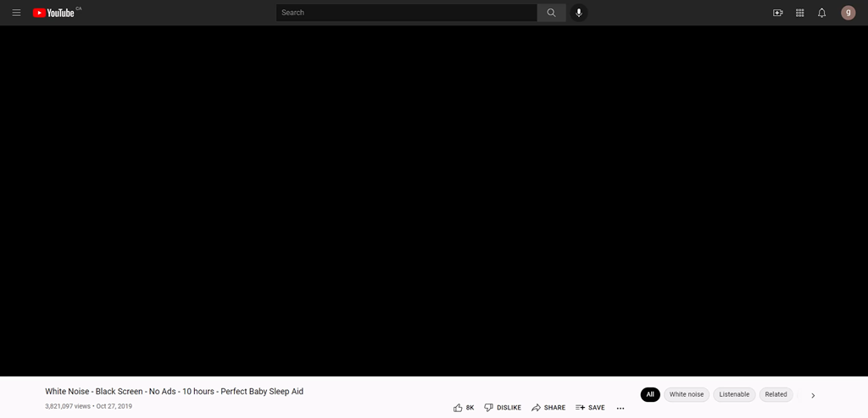Image resolution: width=868 pixels, height=418 pixels.
Task: Save the video to a playlist
Action: pyautogui.click(x=590, y=408)
